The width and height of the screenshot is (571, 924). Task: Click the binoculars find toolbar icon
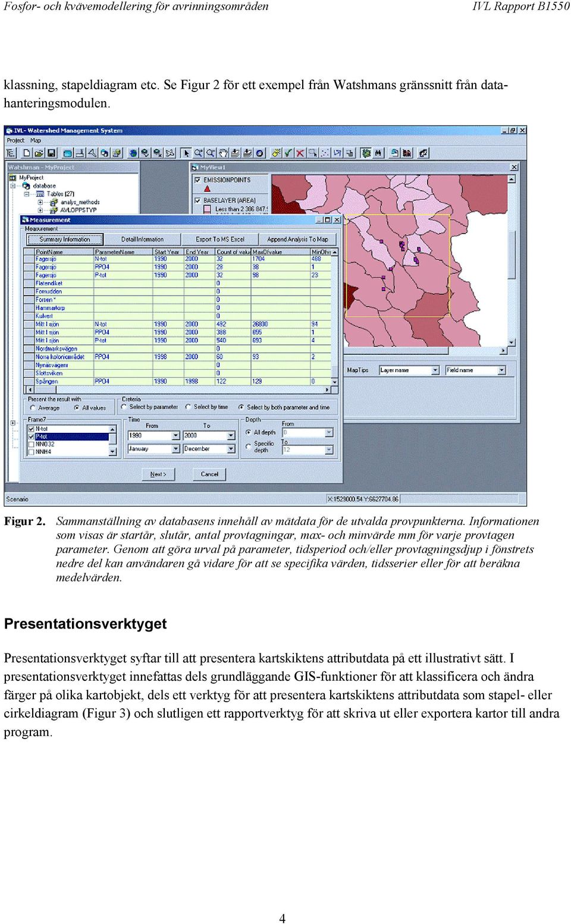point(378,153)
